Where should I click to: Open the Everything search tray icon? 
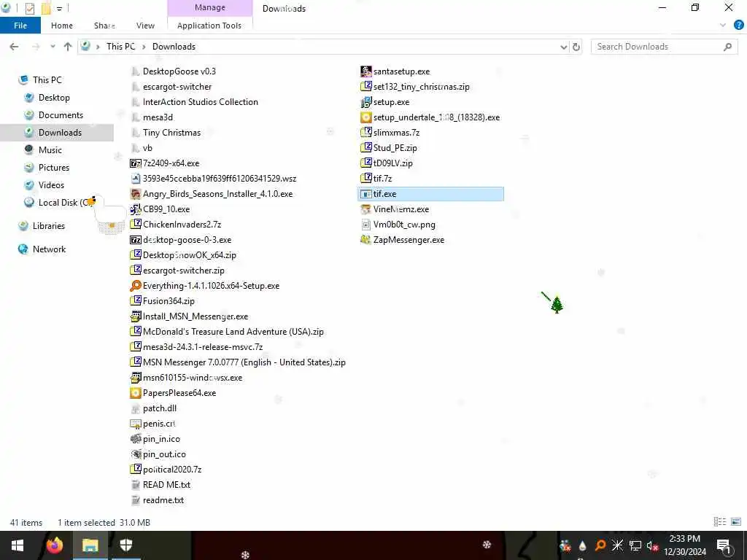pos(600,545)
